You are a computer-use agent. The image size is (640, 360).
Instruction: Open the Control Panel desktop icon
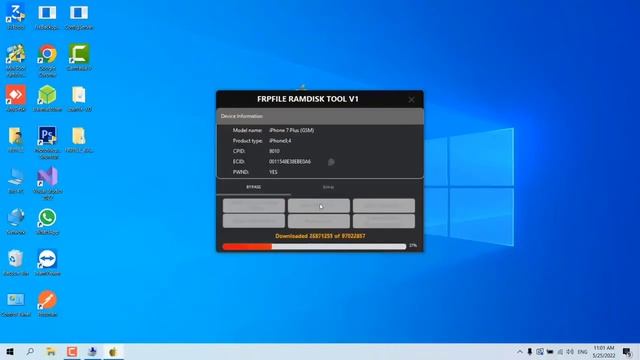[x=16, y=304]
